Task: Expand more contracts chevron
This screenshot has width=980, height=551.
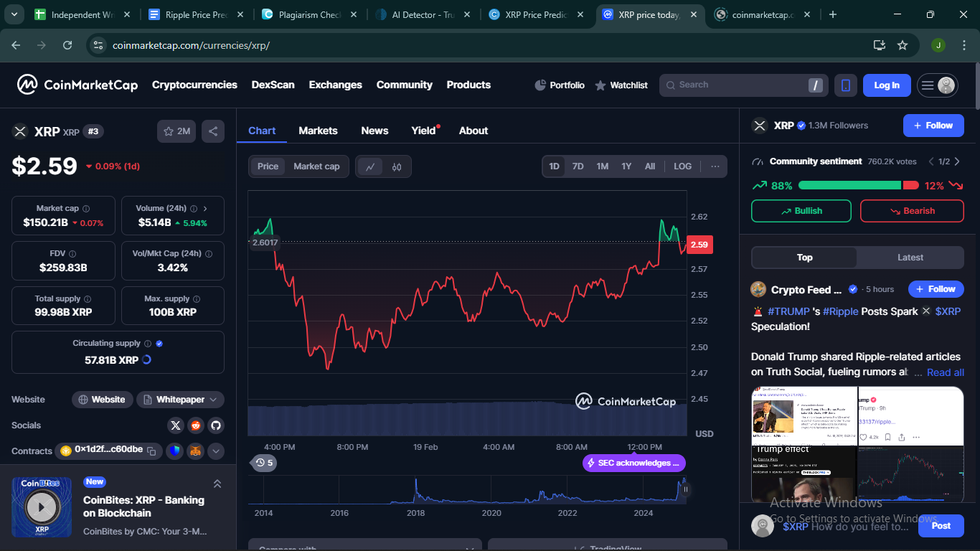Action: point(216,451)
